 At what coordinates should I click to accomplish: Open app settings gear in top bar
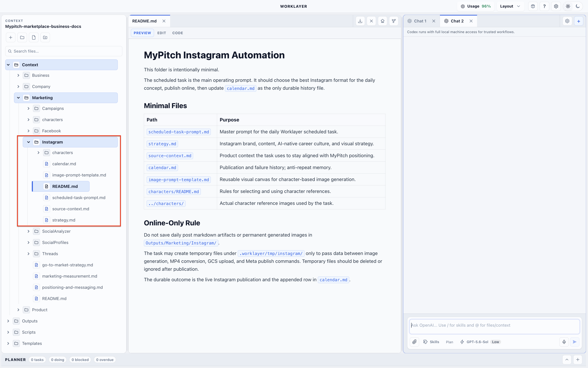[x=556, y=6]
